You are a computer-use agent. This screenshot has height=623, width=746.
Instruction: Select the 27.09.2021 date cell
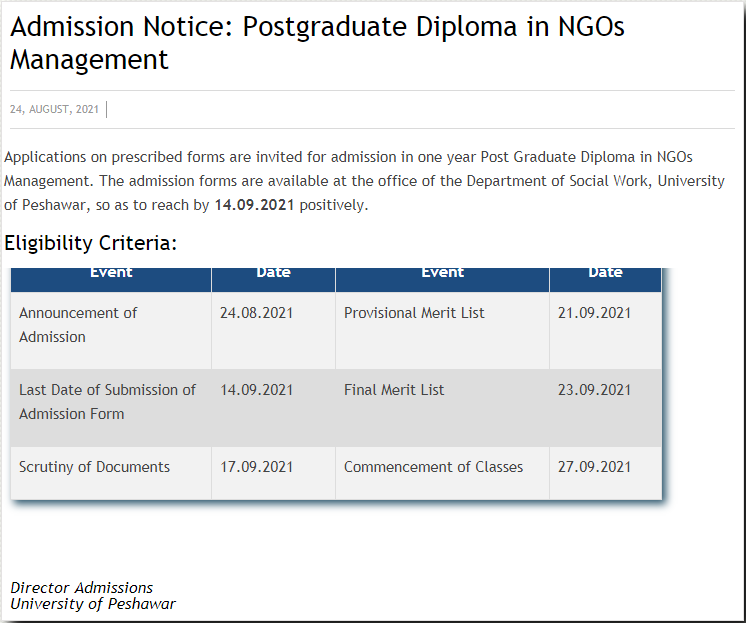(594, 467)
